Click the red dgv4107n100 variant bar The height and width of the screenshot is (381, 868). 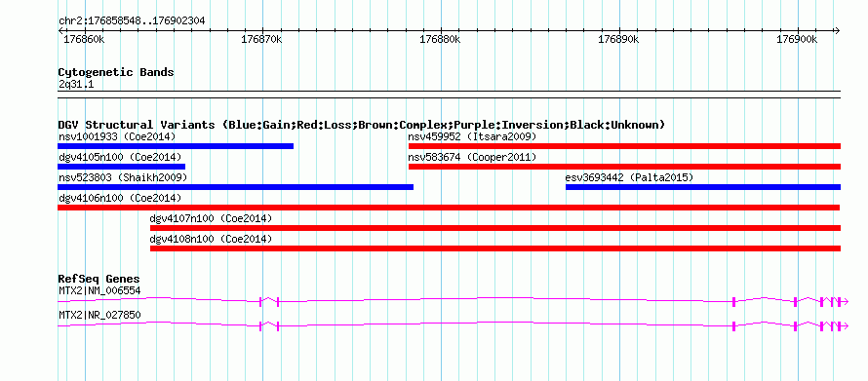(x=495, y=228)
